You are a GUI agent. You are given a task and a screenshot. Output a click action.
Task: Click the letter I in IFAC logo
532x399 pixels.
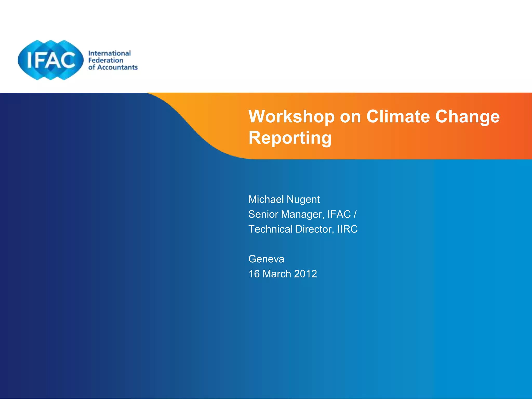[29, 61]
